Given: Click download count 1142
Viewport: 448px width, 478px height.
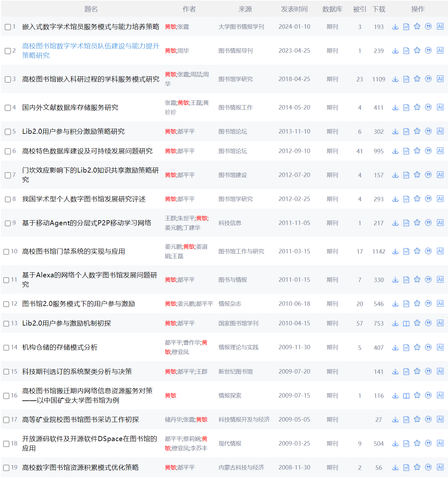Looking at the screenshot, I should click(379, 251).
